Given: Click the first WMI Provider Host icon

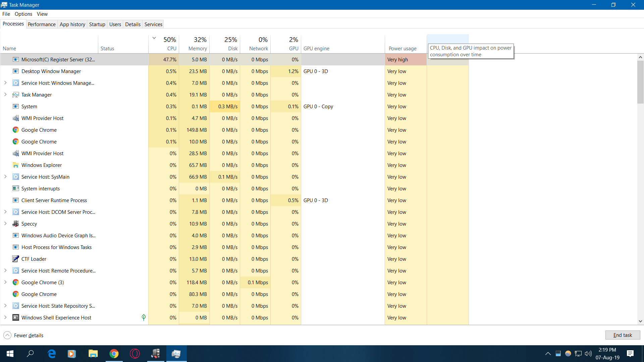Looking at the screenshot, I should (x=15, y=118).
